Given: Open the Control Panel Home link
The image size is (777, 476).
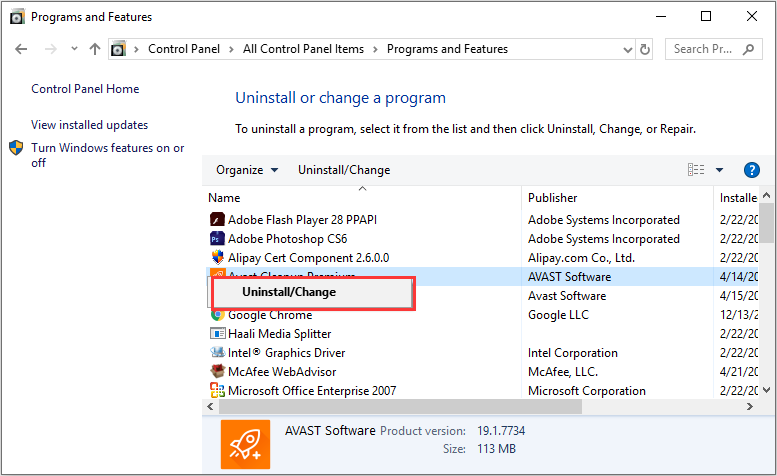Looking at the screenshot, I should coord(85,89).
